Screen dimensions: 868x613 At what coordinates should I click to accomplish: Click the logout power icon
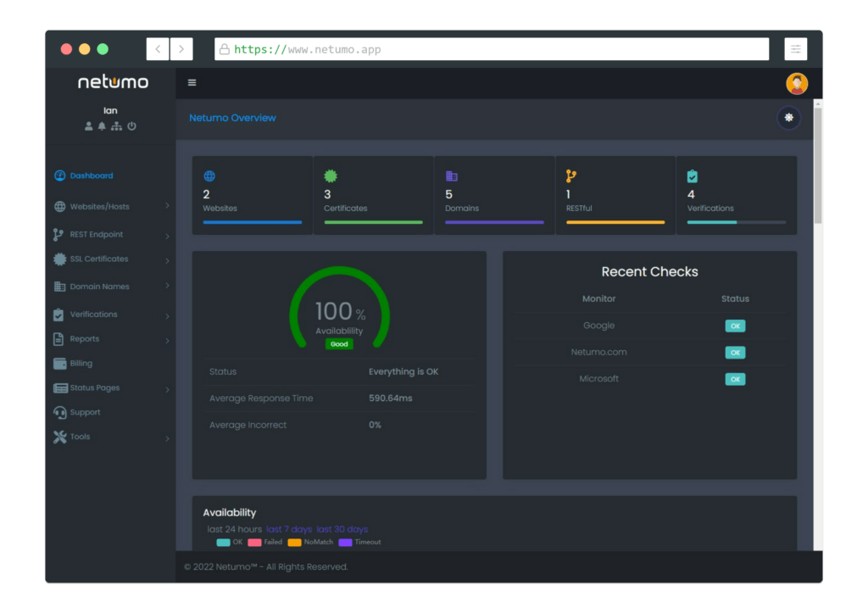pyautogui.click(x=132, y=125)
